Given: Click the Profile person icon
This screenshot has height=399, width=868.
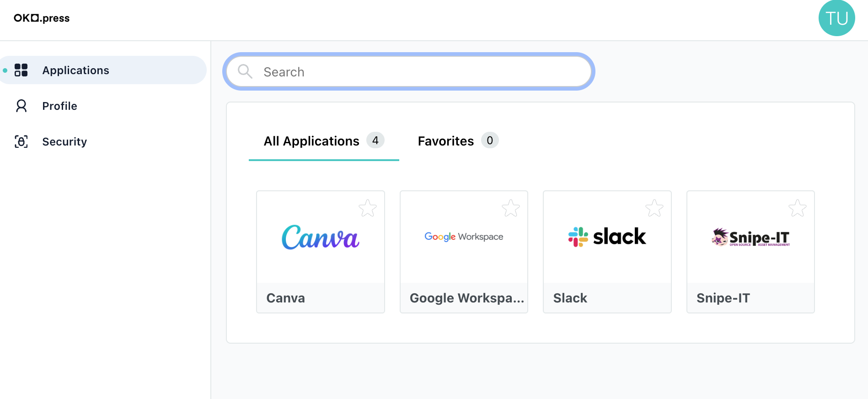Looking at the screenshot, I should click(x=21, y=106).
